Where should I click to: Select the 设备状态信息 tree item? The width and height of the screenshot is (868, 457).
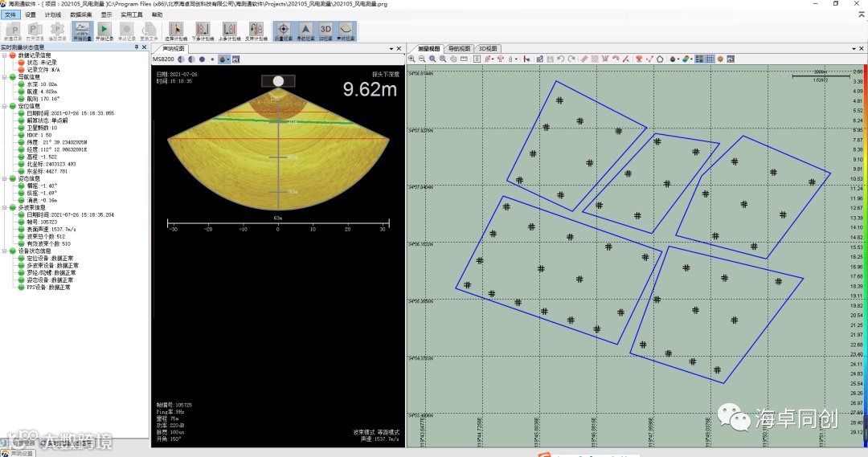click(36, 251)
